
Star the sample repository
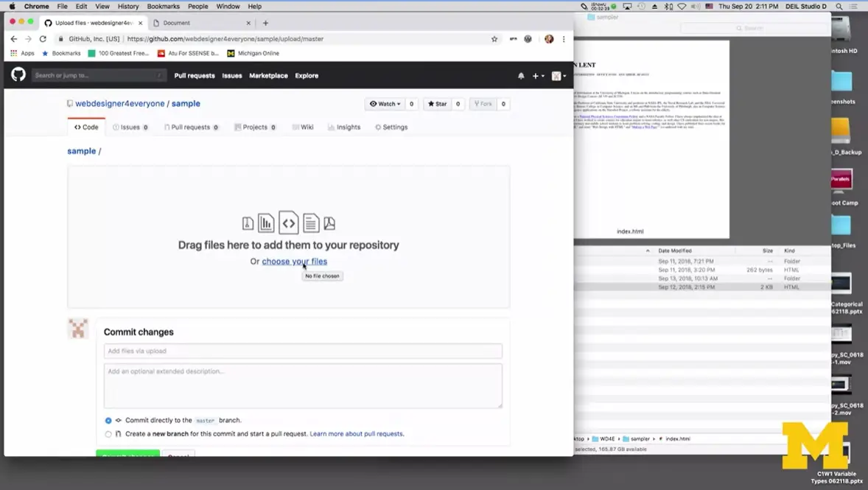tap(437, 103)
